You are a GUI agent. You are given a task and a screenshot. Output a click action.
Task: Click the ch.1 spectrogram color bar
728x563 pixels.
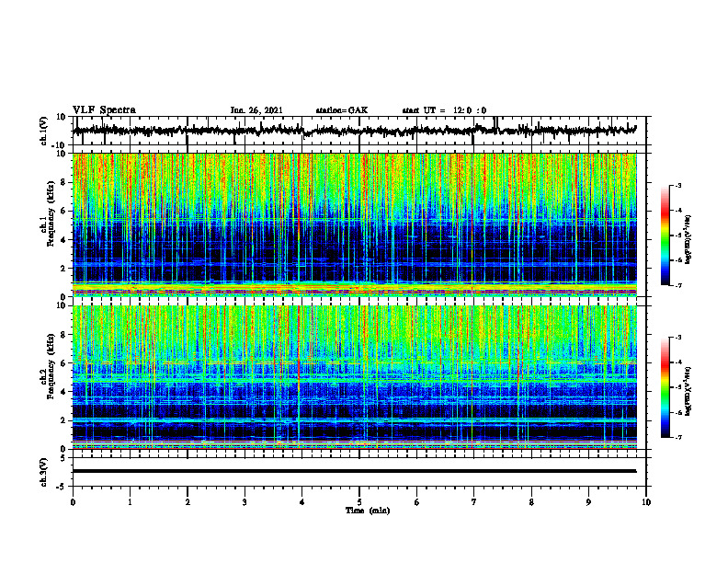[665, 236]
